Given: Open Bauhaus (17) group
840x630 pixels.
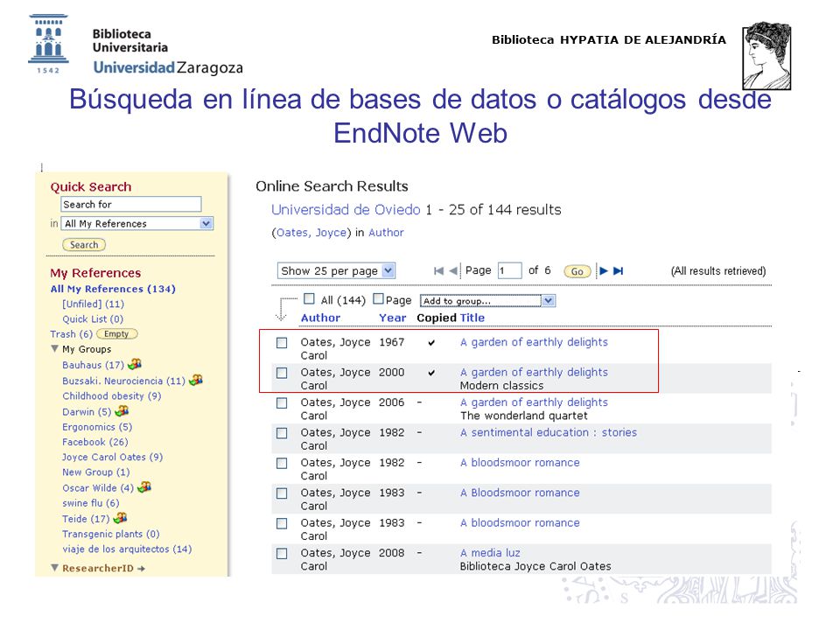Looking at the screenshot, I should coord(94,365).
